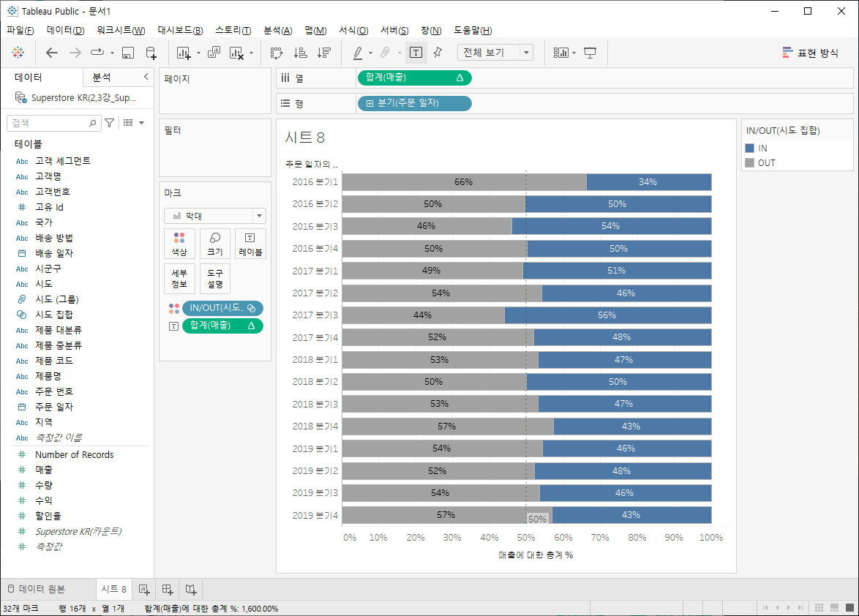Click the blue 34% bar for 2016 분기1
Image resolution: width=859 pixels, height=616 pixels.
tap(648, 181)
